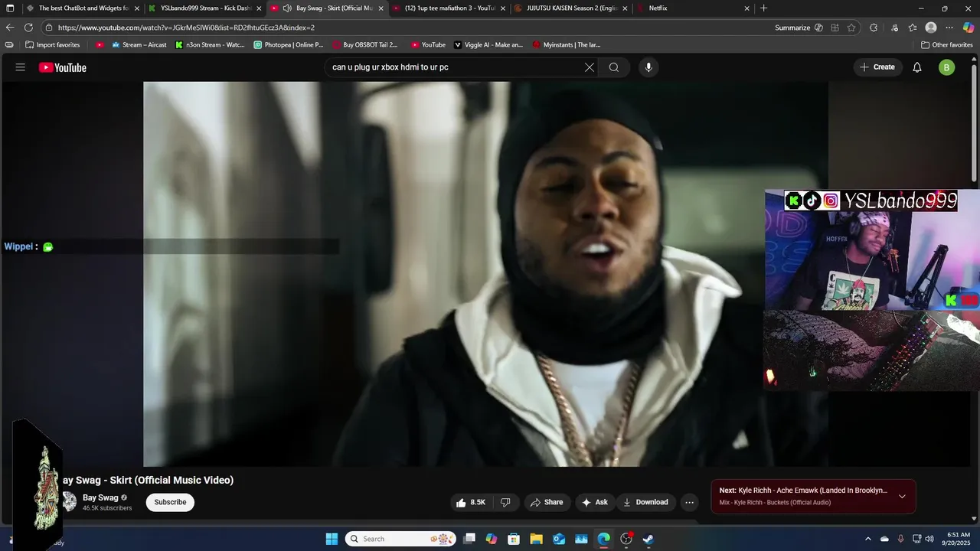Open the favorites list icon
980x551 pixels.
click(x=912, y=28)
